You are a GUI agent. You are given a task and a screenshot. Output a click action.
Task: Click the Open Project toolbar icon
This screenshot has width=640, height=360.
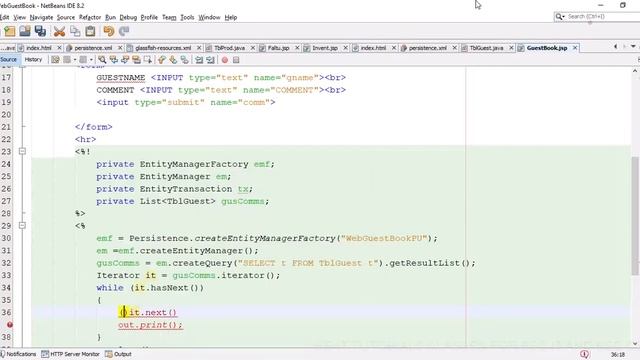coord(25,31)
